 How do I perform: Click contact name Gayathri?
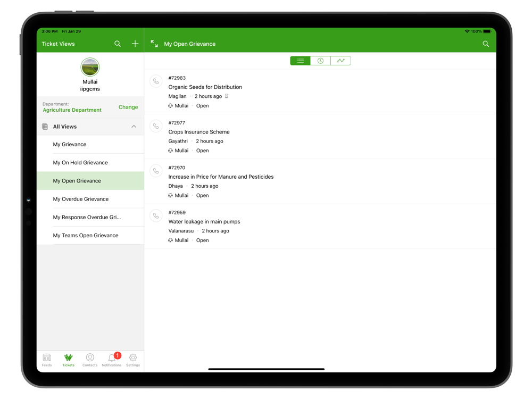[178, 141]
